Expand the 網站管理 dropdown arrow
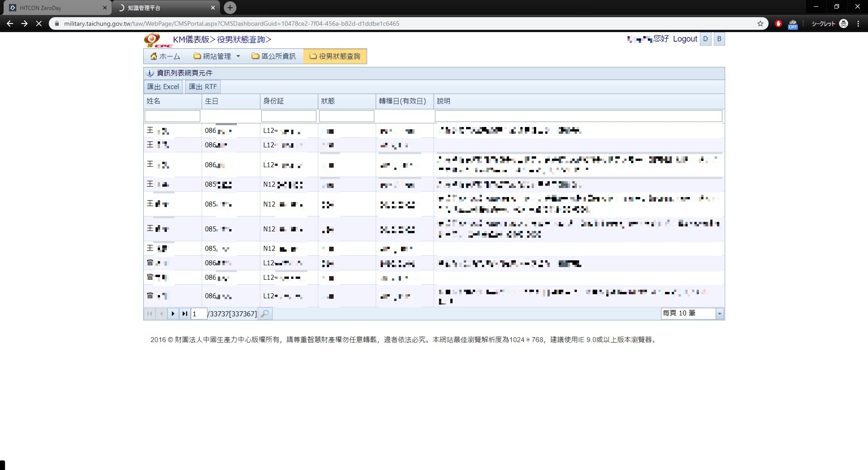The height and width of the screenshot is (470, 868). 238,56
